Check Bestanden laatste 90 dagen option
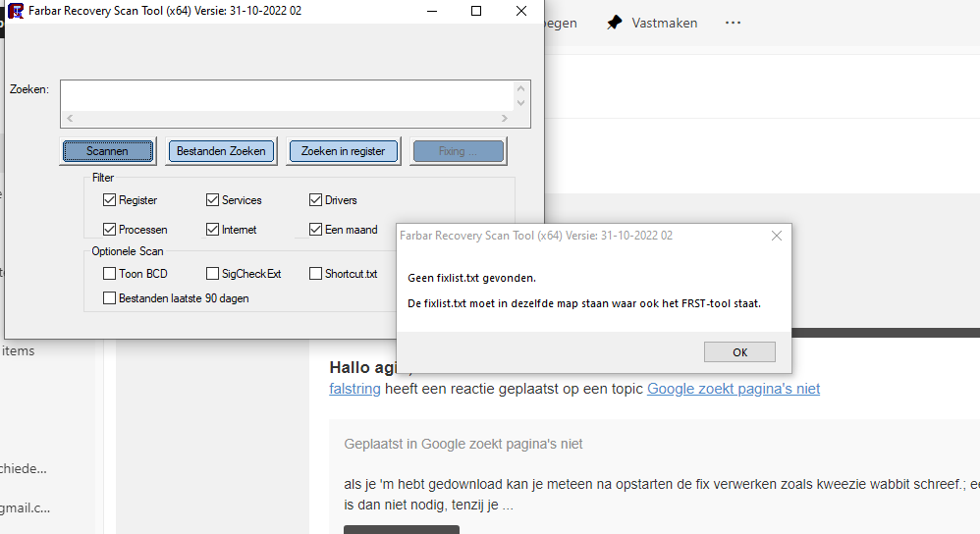 point(109,297)
